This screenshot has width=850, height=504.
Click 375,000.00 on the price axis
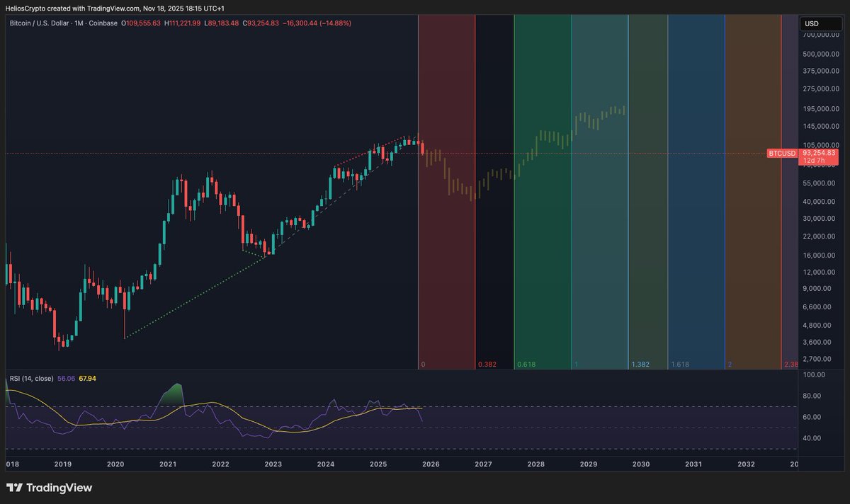(822, 71)
